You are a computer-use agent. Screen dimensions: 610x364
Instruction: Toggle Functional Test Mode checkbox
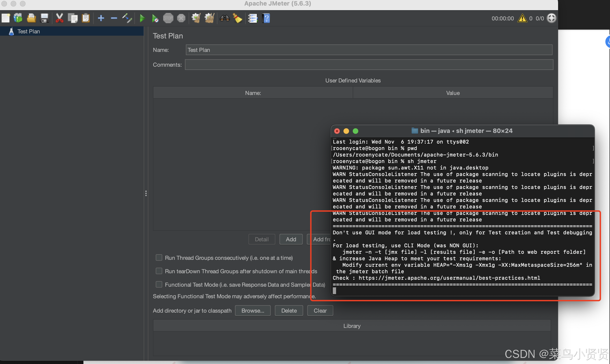click(x=159, y=284)
